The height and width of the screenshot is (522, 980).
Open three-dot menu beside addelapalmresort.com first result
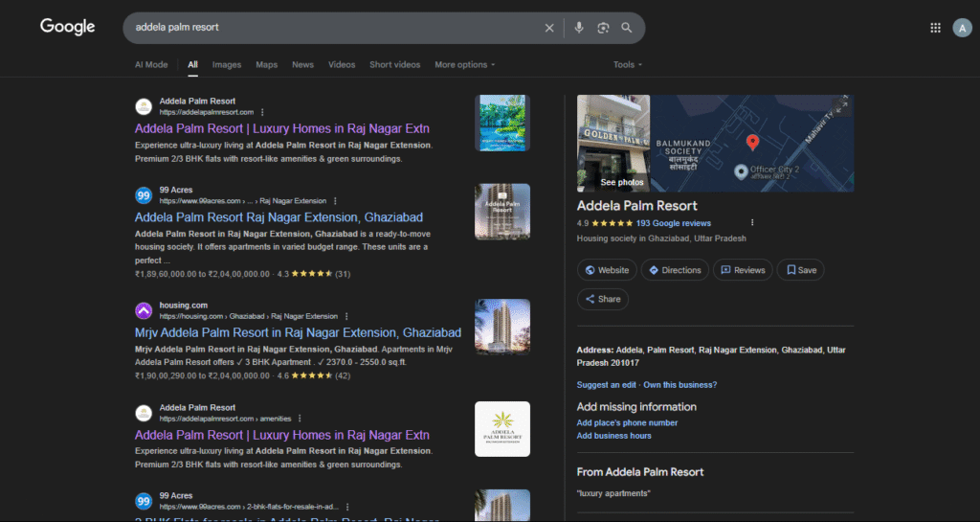[x=263, y=112]
